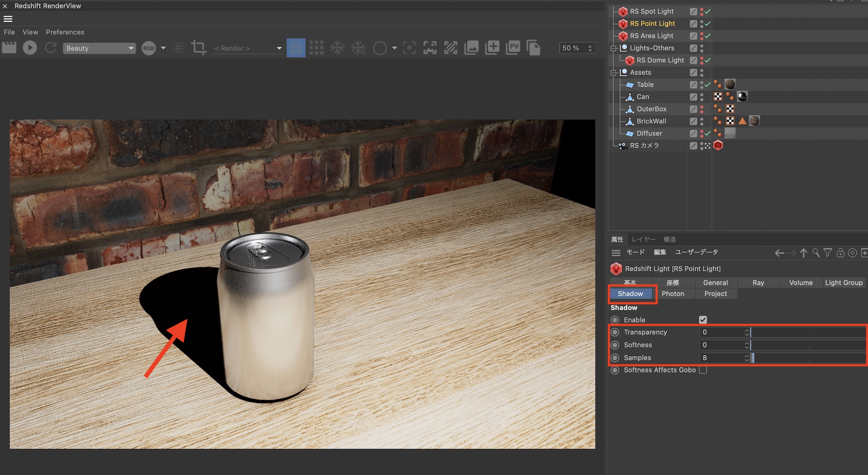Click the clapperboard render icon
868x475 pixels.
tap(9, 48)
